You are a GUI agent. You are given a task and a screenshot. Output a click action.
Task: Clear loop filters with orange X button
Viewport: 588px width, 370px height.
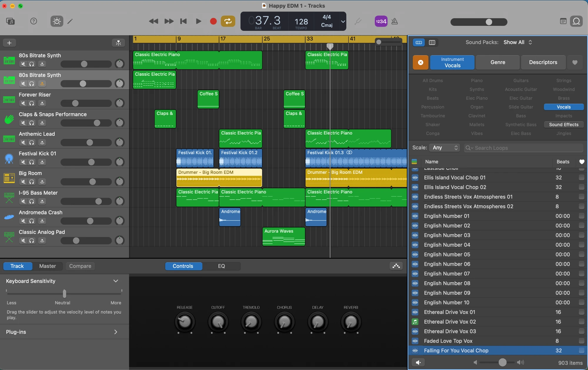pyautogui.click(x=421, y=62)
